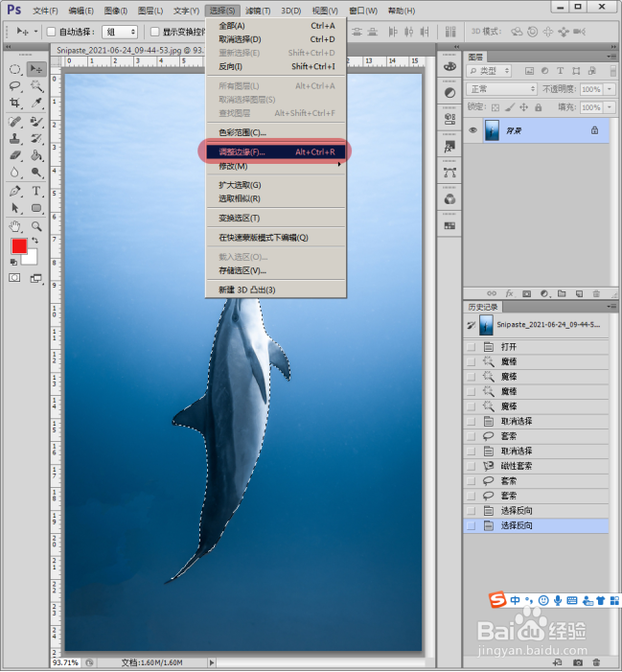Pick the red foreground color swatch
This screenshot has width=622, height=672.
(19, 245)
